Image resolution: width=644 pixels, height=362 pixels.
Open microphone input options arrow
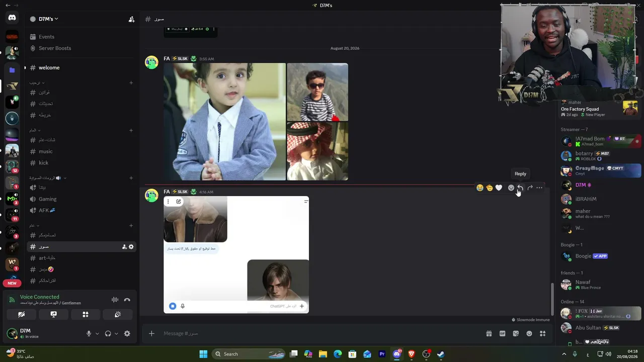97,333
